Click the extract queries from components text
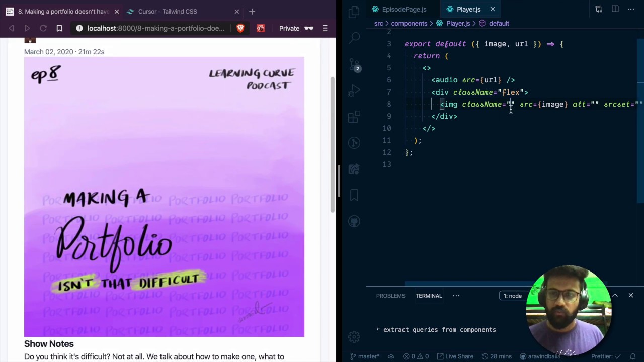 (x=440, y=330)
